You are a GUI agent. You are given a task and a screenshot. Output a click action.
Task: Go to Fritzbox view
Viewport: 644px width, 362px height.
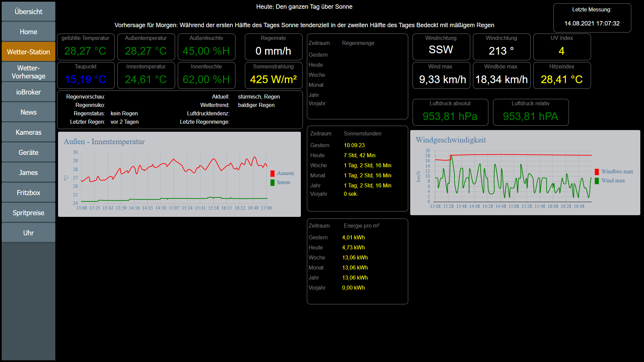tap(29, 193)
